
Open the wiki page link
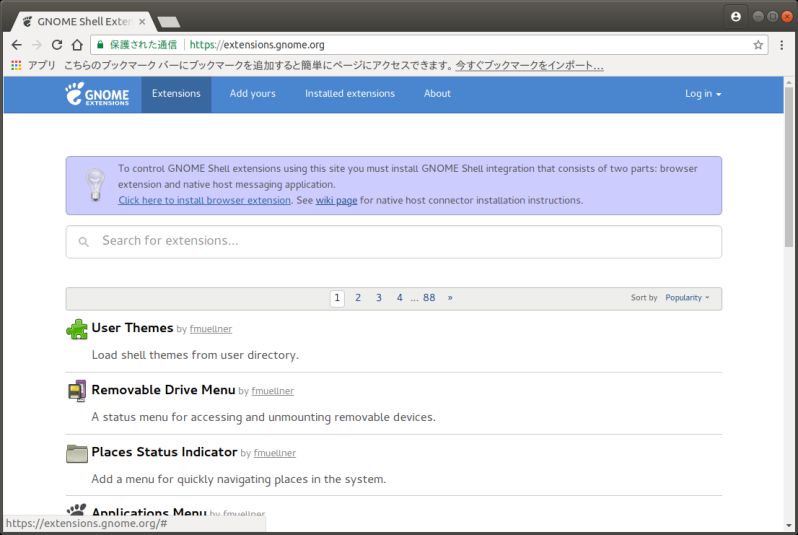tap(336, 201)
